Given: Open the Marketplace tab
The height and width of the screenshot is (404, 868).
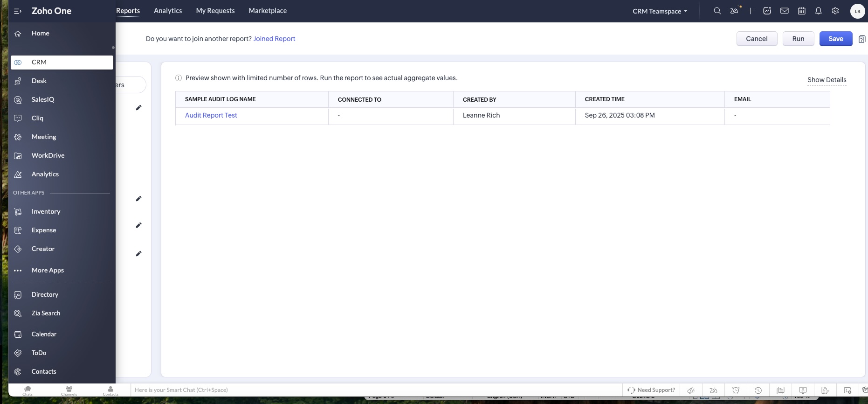Looking at the screenshot, I should coord(268,11).
